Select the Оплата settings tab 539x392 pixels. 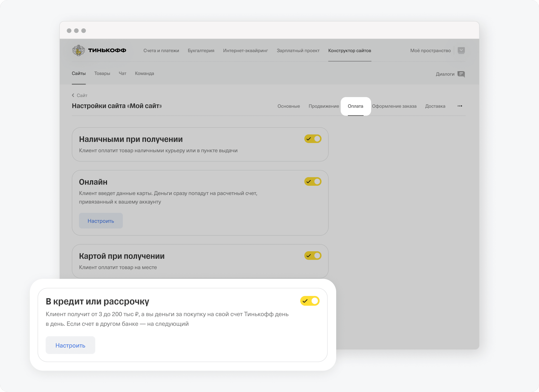(x=355, y=106)
